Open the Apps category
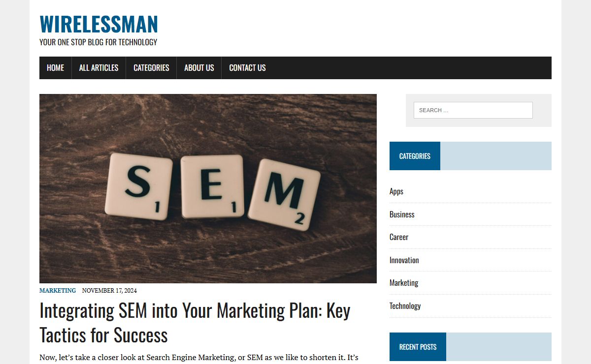591x364 pixels. [x=396, y=191]
